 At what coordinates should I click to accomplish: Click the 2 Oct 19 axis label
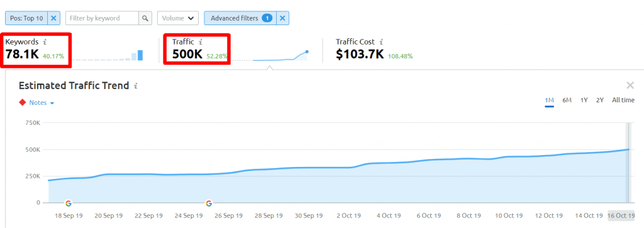[348, 215]
